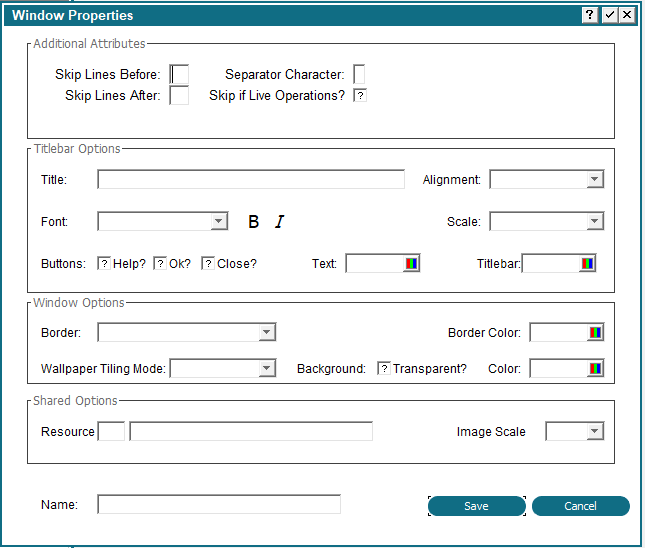Click the Additional Attributes group label
The width and height of the screenshot is (645, 548).
89,44
